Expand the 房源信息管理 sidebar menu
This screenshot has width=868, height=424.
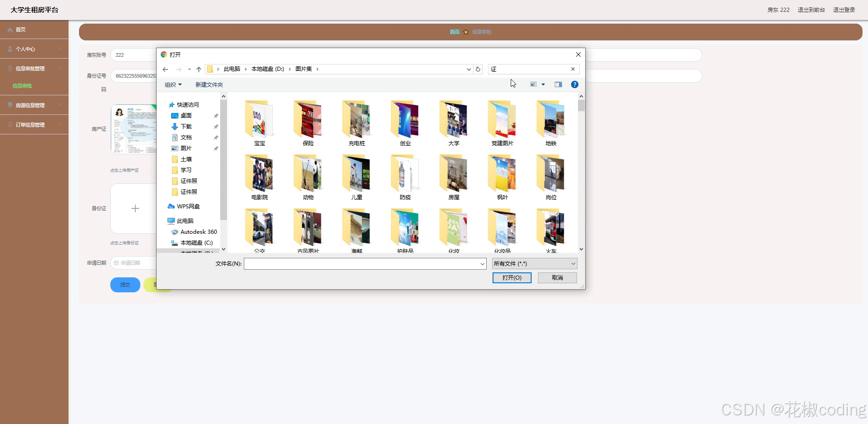coord(34,105)
